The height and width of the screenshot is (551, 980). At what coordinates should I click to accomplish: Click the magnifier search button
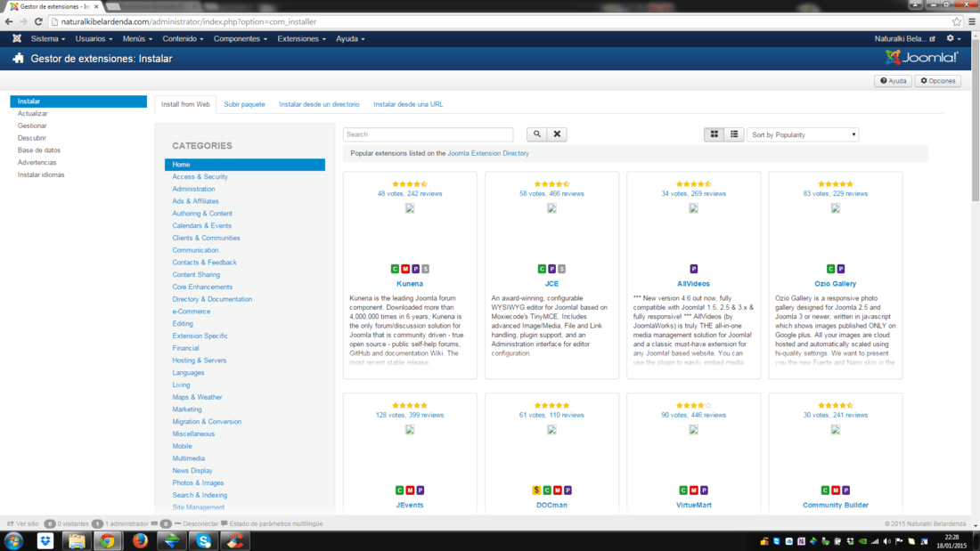(537, 134)
